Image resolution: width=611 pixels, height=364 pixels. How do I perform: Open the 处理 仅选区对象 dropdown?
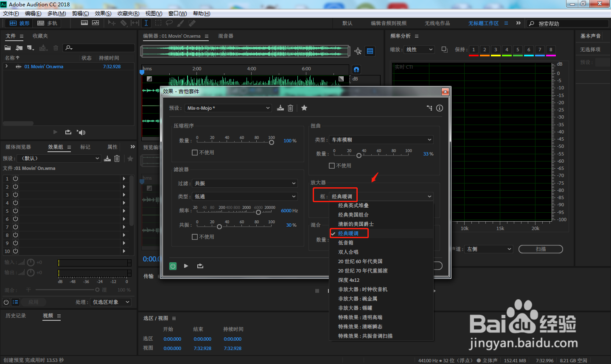110,302
